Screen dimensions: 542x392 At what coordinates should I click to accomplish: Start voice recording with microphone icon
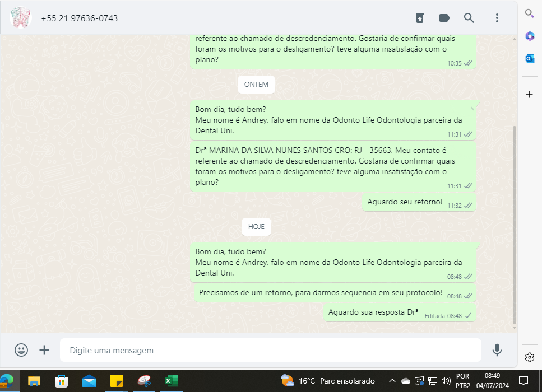[x=497, y=350]
